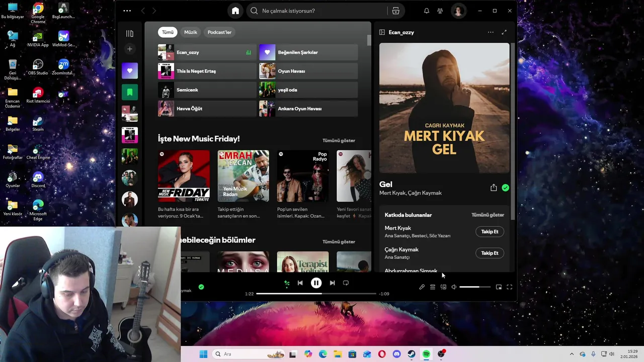Toggle repeat mode
The height and width of the screenshot is (362, 644).
(346, 283)
